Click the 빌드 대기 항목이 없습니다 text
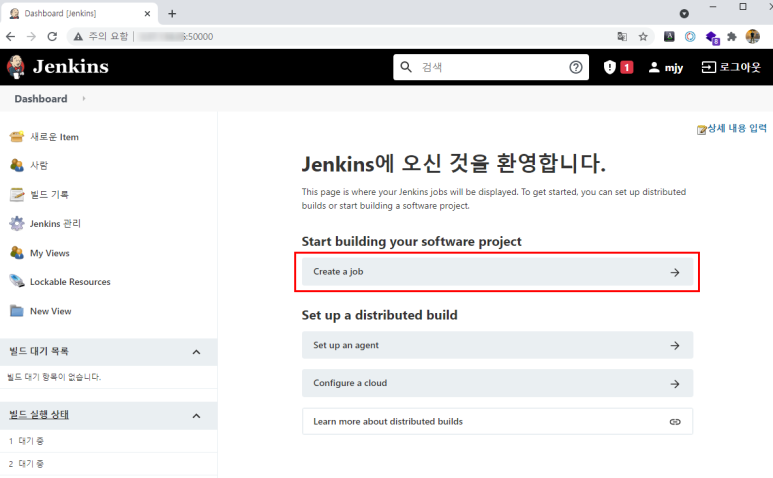Screen dimensions: 773x478 tap(54, 377)
